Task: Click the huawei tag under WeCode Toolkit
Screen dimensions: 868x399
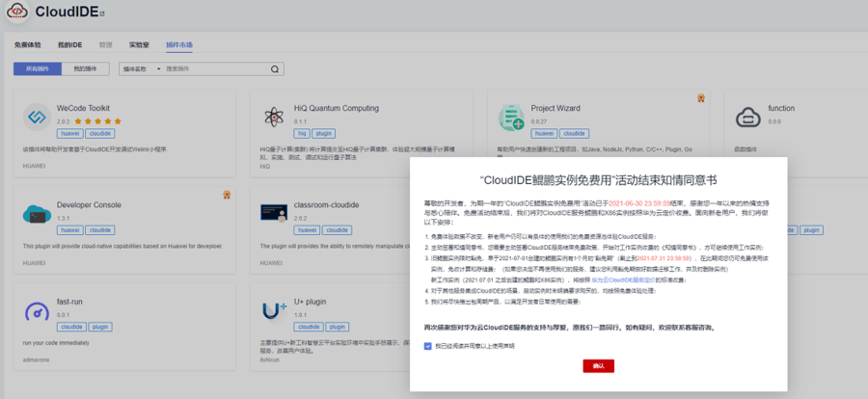Action: [69, 133]
